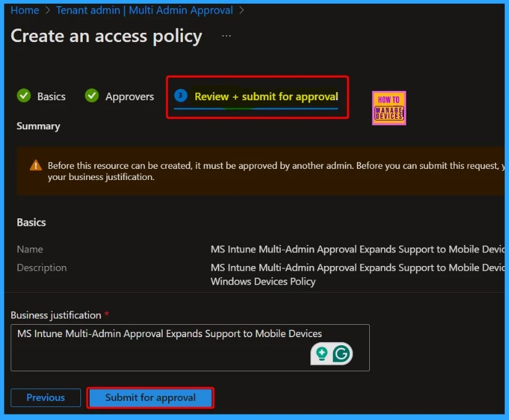Click the step 3 number circle

click(181, 95)
